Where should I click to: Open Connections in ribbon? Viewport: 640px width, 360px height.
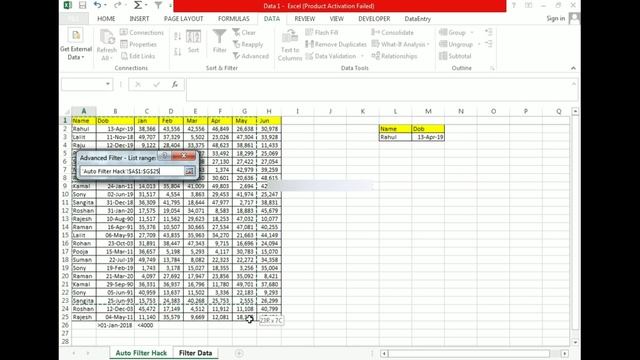click(142, 32)
